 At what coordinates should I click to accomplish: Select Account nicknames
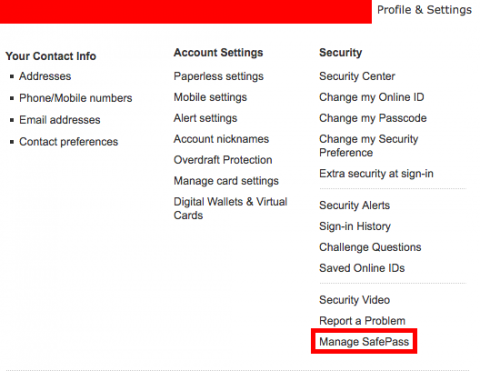click(221, 139)
